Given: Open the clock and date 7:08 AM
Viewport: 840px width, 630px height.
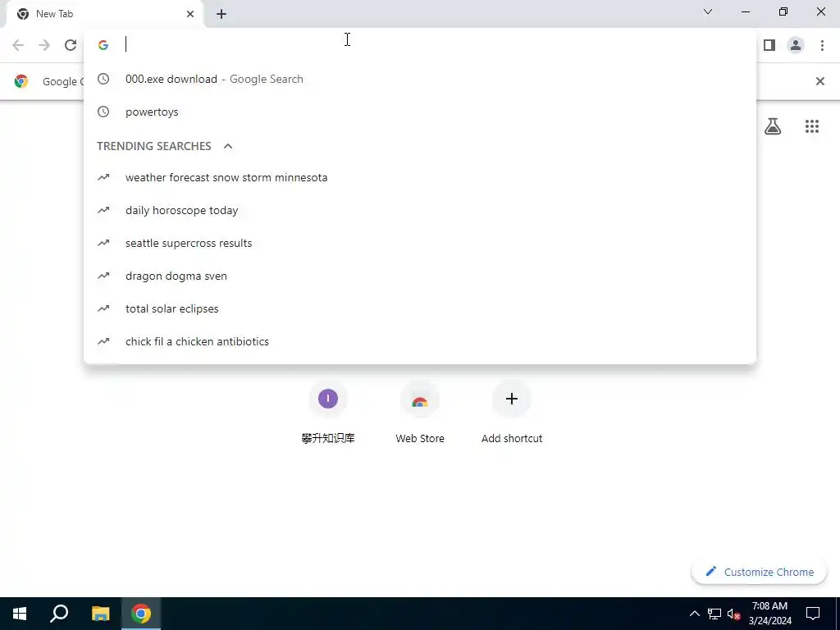Looking at the screenshot, I should pos(769,614).
